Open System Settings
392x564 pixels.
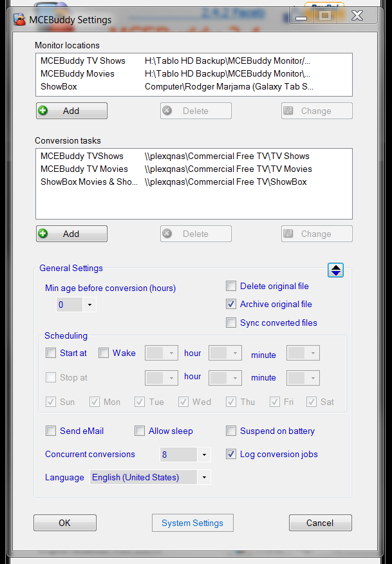(192, 523)
